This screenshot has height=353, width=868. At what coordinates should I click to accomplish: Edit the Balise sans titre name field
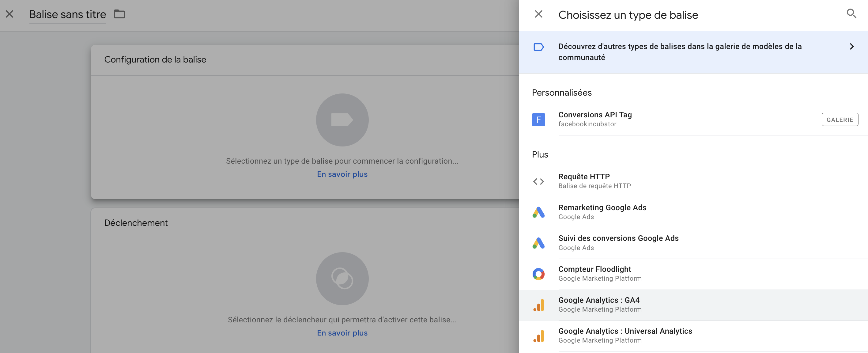pyautogui.click(x=67, y=14)
